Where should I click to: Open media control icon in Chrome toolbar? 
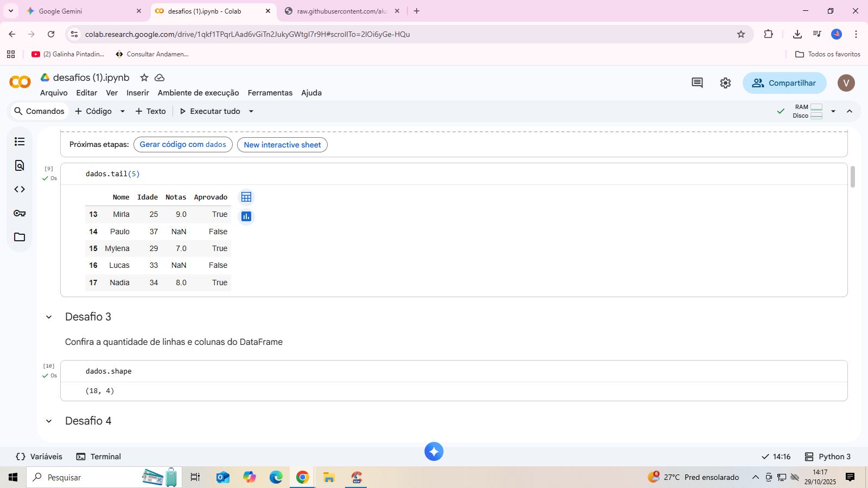coord(817,34)
